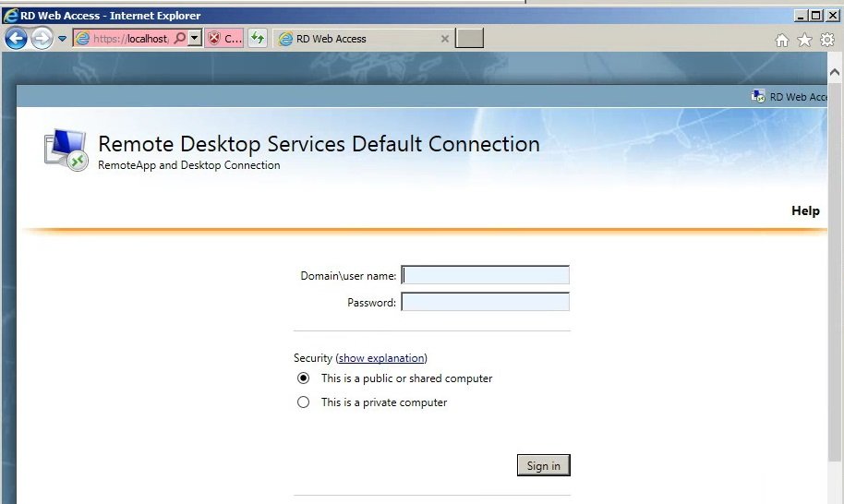Minimize the Internet Explorer window
844x504 pixels.
[801, 16]
